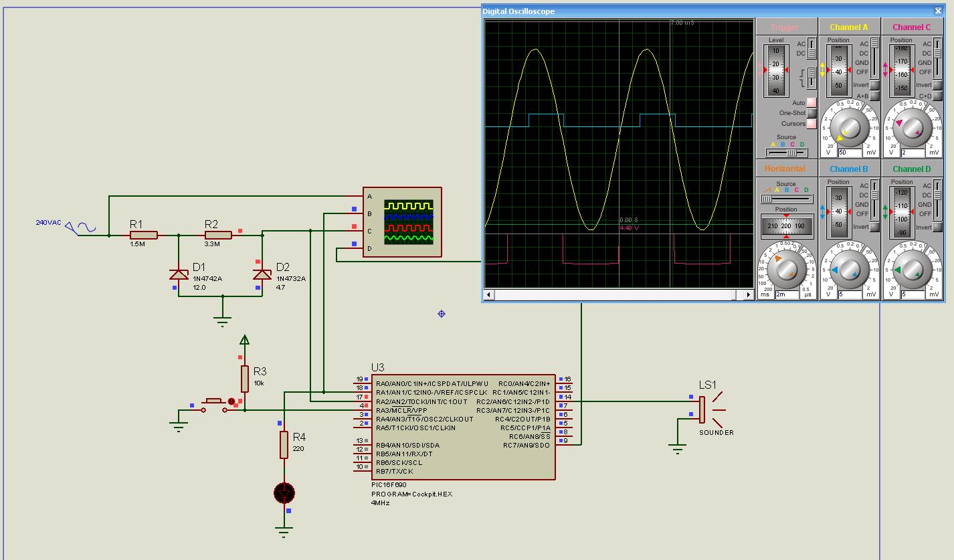Click the Channel B Invert button
The image size is (954, 560).
coord(874,227)
